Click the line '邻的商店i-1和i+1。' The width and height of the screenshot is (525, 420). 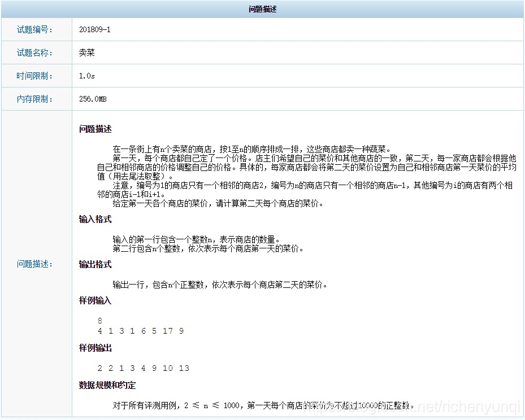click(131, 194)
